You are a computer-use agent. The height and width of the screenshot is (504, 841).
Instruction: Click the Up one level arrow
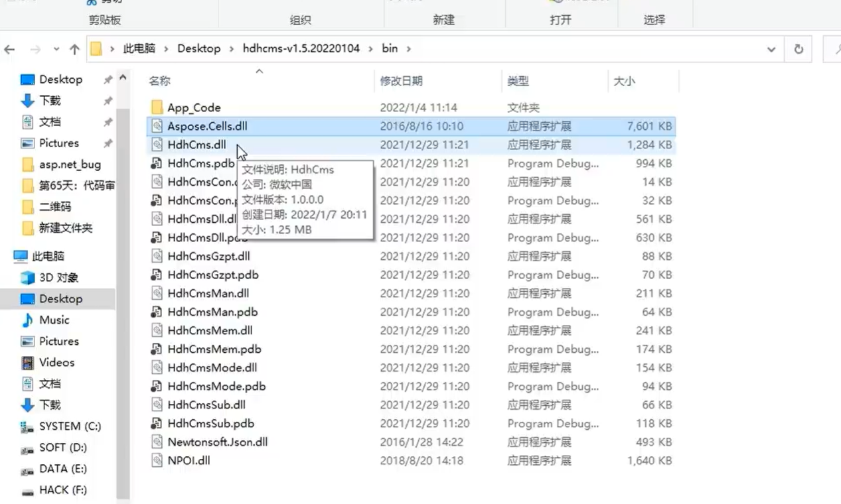pyautogui.click(x=74, y=49)
